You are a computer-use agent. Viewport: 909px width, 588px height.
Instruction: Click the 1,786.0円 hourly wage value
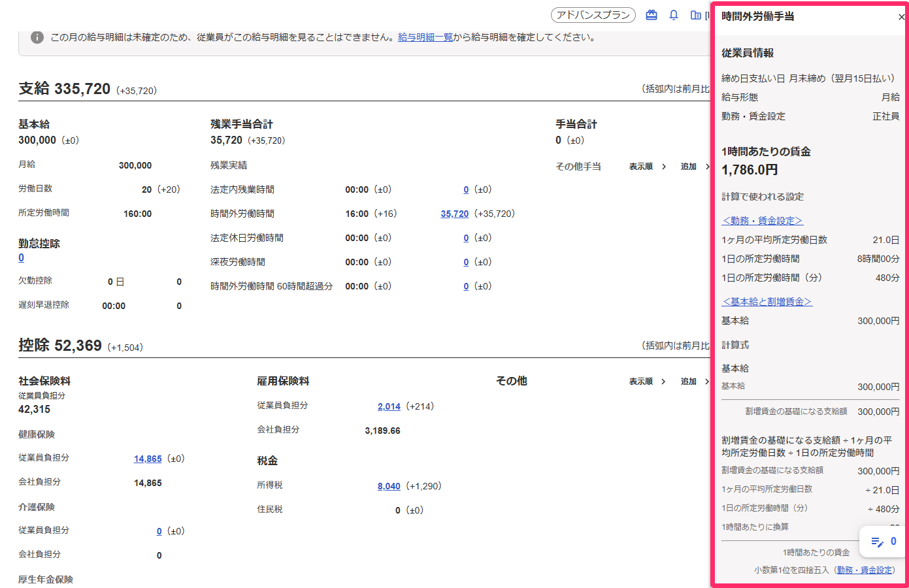pyautogui.click(x=750, y=170)
